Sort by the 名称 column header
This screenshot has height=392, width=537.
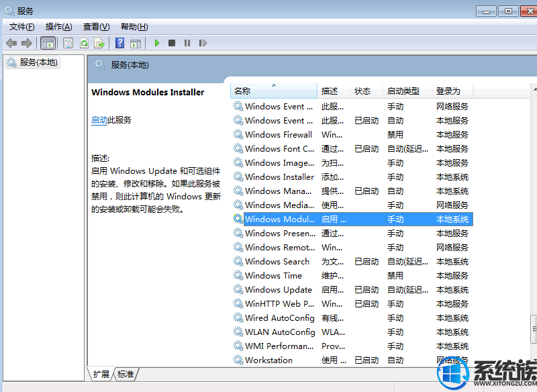coord(274,91)
